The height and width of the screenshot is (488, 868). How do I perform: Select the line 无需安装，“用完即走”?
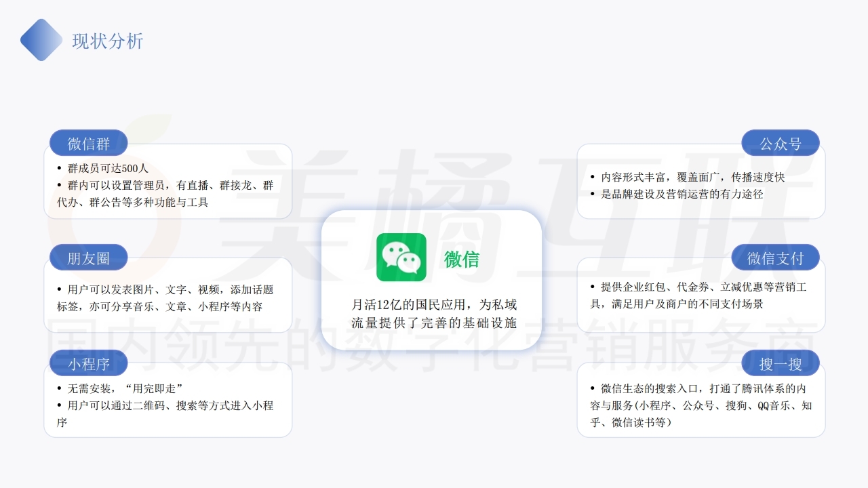pyautogui.click(x=126, y=389)
